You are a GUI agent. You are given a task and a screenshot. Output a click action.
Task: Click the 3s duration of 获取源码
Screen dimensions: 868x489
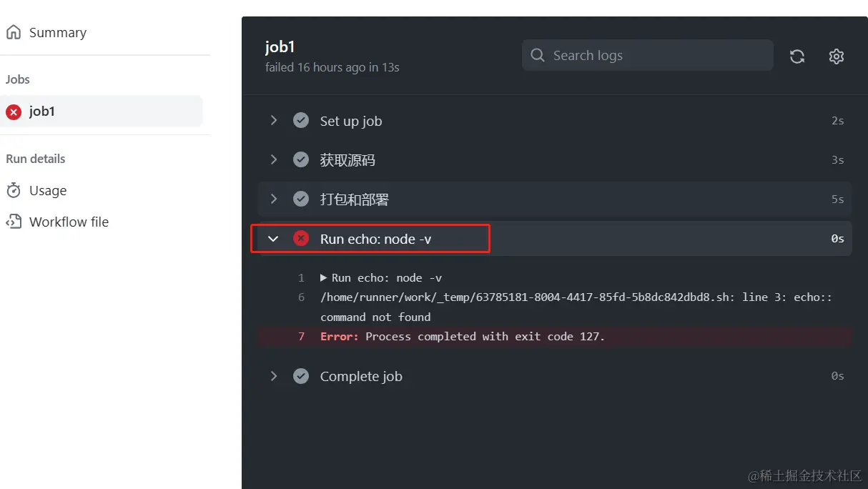[x=837, y=160]
